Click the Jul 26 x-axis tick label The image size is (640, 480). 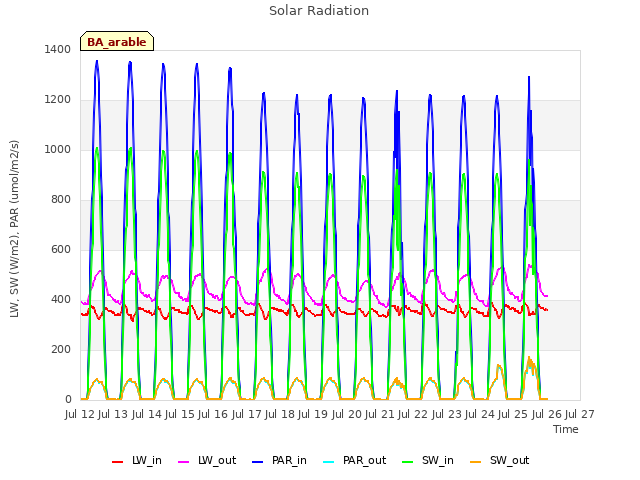click(546, 414)
